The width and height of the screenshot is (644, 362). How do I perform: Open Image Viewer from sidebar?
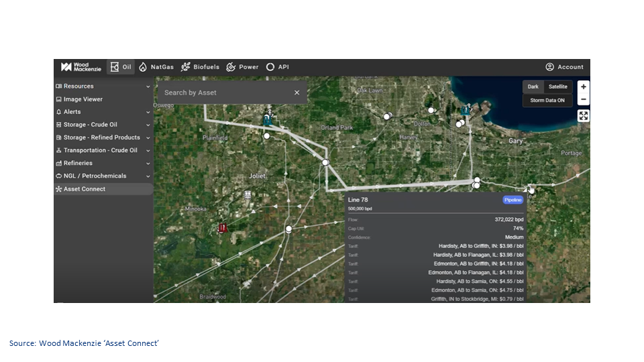click(83, 99)
